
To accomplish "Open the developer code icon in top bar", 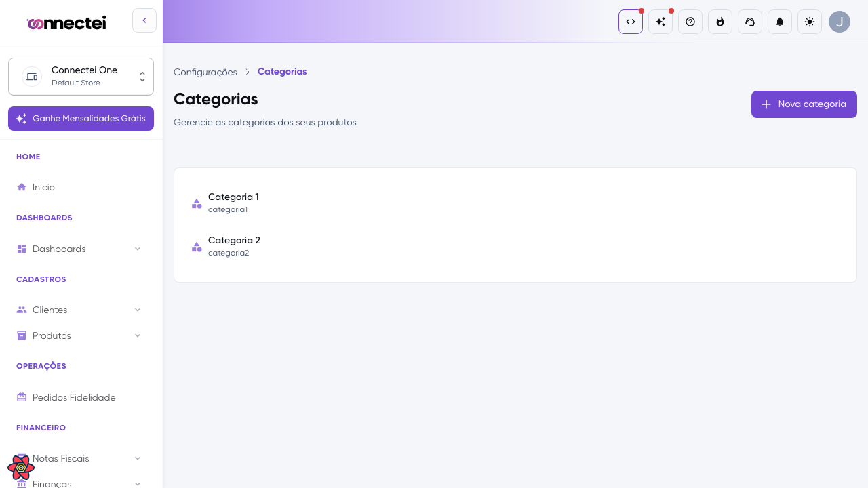I will point(631,22).
